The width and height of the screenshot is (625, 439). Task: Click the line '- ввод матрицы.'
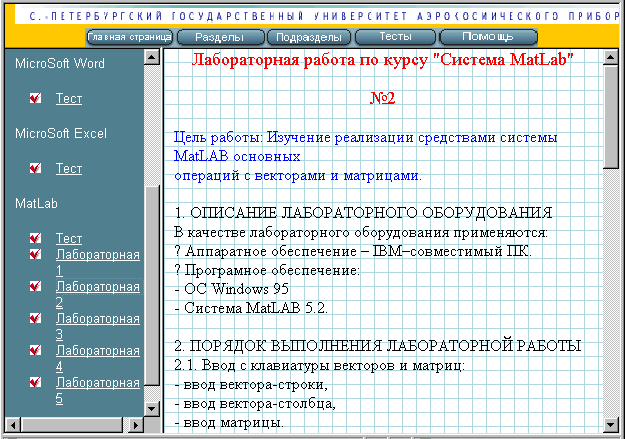229,423
